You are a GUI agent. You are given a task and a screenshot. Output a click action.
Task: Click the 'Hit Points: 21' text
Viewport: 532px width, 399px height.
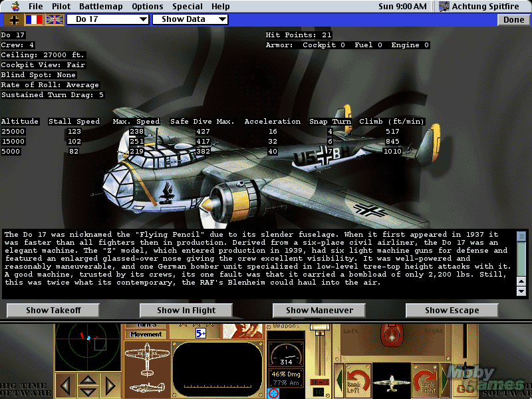pos(299,35)
